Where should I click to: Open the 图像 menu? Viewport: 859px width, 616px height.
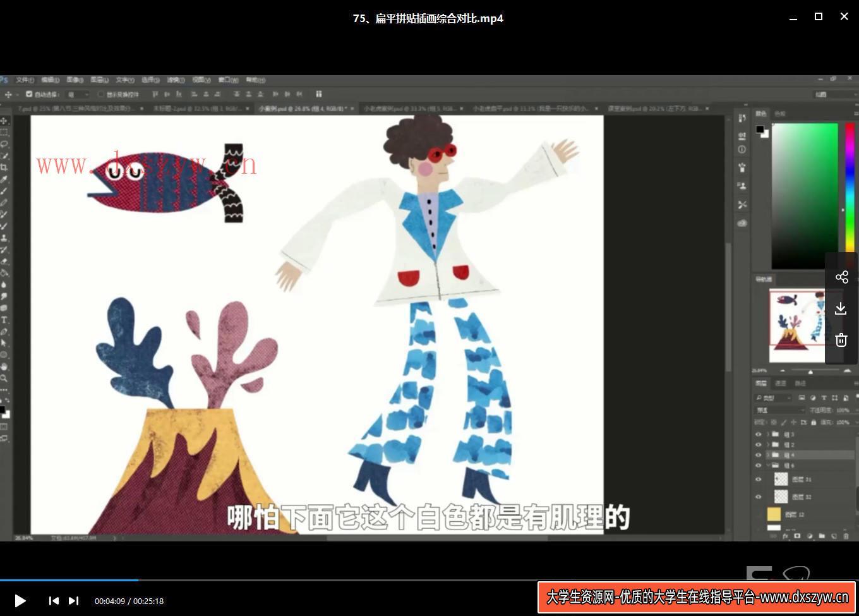(x=75, y=80)
